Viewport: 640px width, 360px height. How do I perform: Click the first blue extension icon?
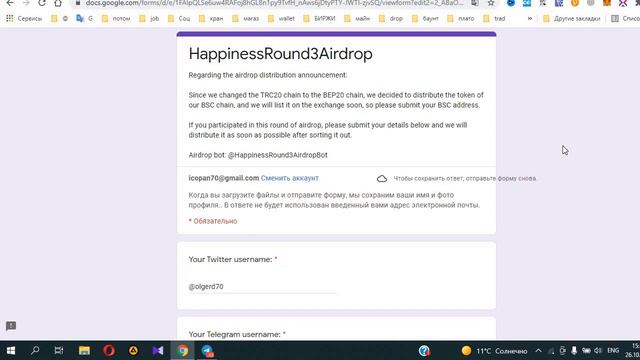(x=511, y=3)
